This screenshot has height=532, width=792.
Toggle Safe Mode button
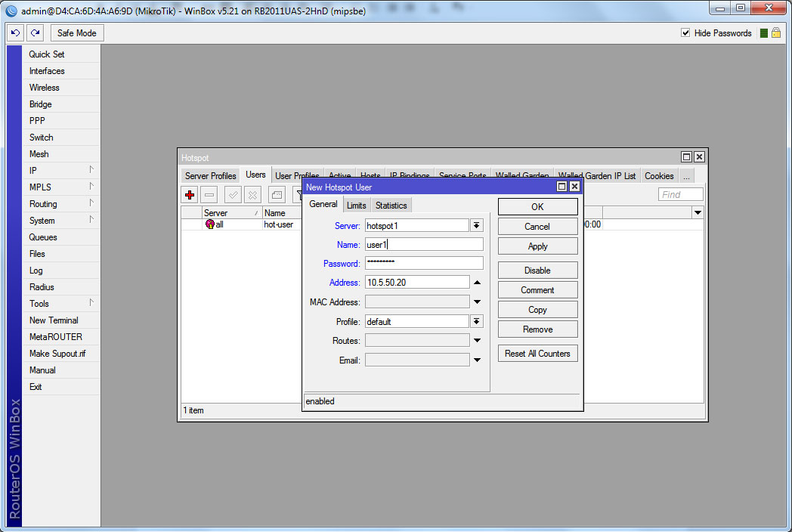tap(76, 33)
